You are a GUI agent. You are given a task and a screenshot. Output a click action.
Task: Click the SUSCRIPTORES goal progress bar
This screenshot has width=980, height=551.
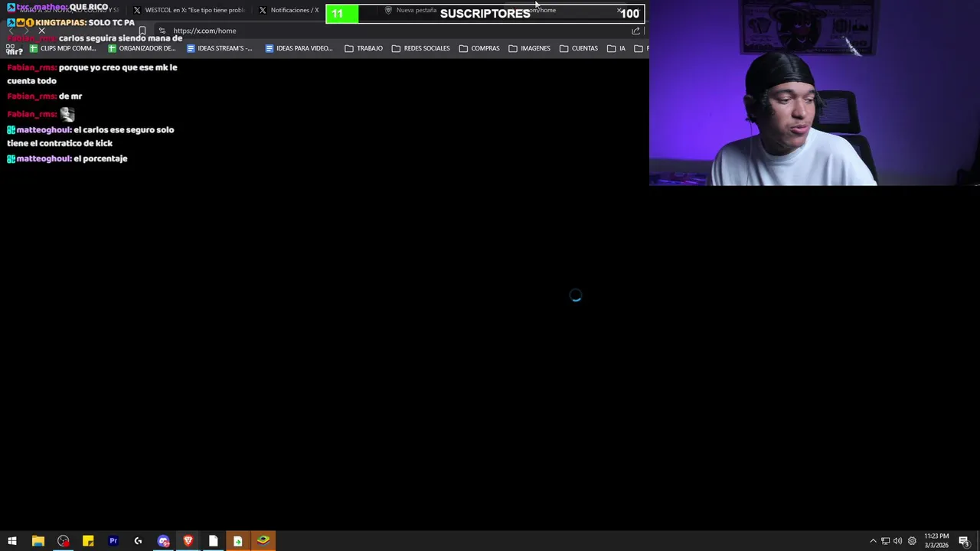(485, 14)
